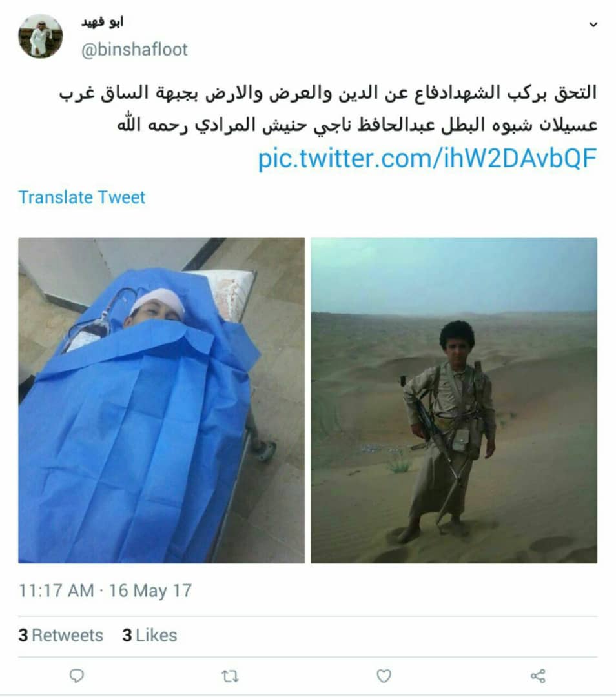Select the second line of Arabic tweet text

[357, 125]
